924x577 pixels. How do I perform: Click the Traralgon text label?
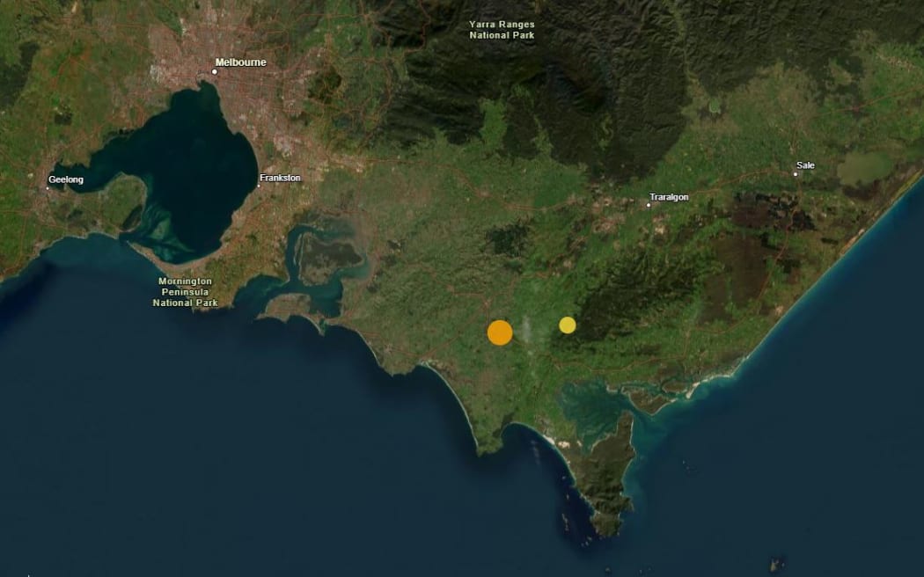pyautogui.click(x=670, y=197)
